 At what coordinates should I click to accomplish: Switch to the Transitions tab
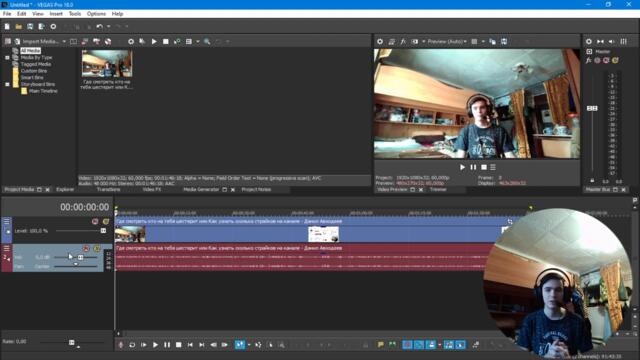click(109, 190)
